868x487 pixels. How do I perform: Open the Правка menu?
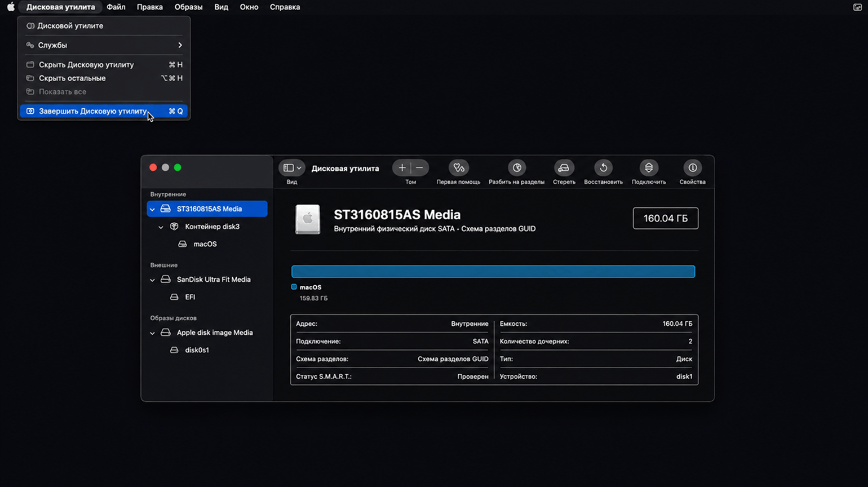[150, 7]
